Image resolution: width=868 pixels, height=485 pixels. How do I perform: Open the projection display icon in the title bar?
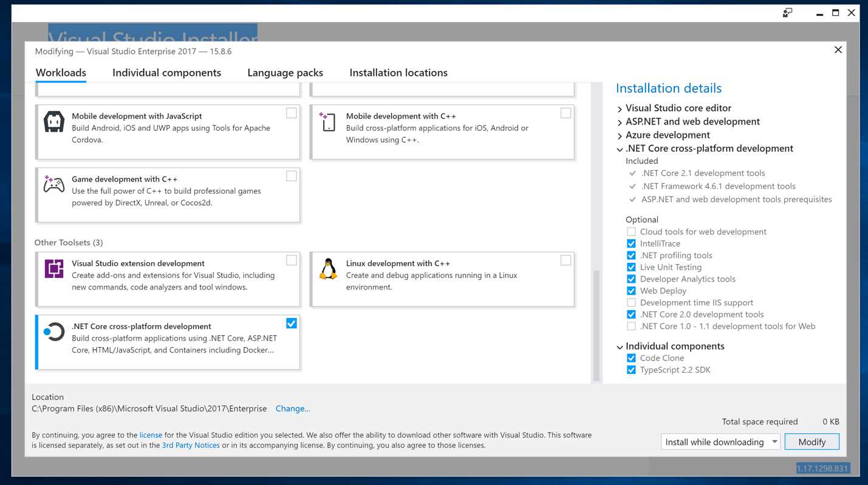pos(787,12)
